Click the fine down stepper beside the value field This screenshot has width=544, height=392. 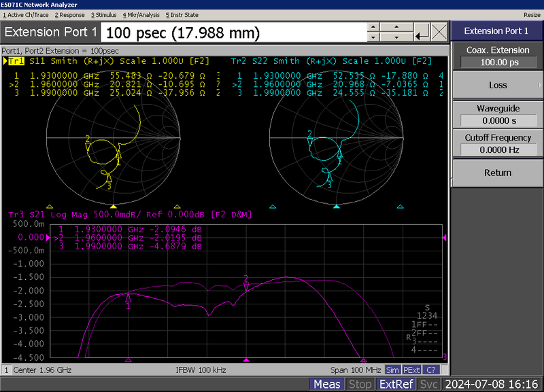tap(373, 37)
